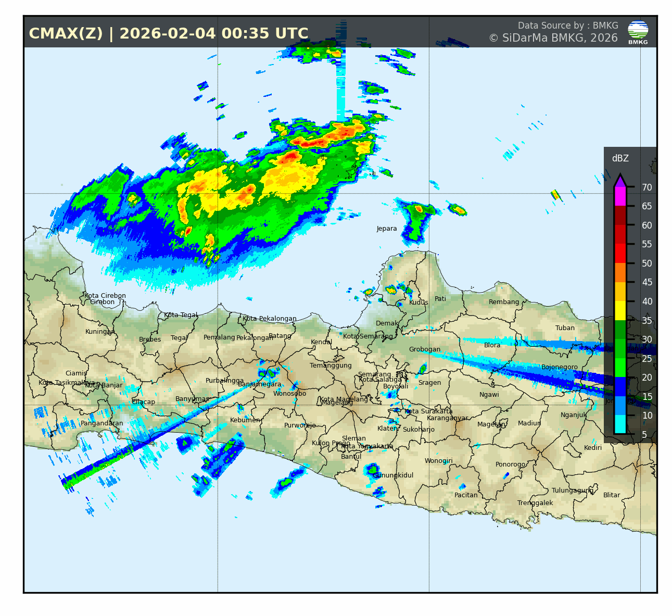Select the Pacitan label on the south coast
The height and width of the screenshot is (616, 672).
[x=466, y=495]
